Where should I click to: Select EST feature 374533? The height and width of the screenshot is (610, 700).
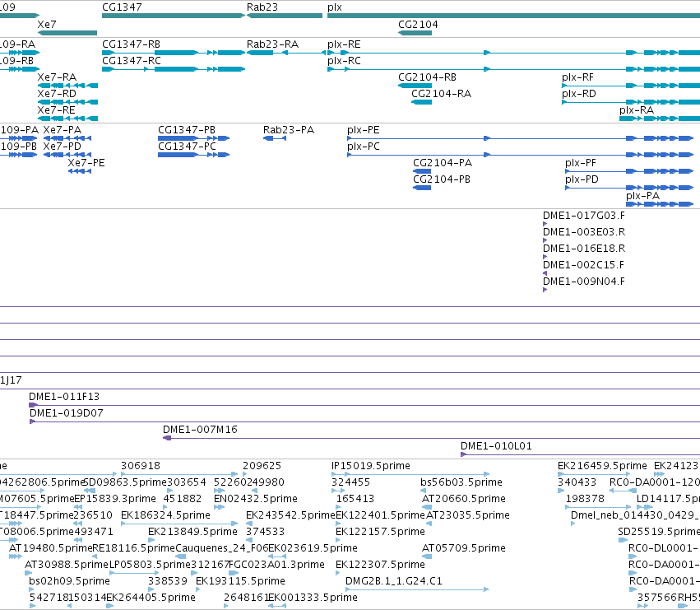tap(249, 540)
